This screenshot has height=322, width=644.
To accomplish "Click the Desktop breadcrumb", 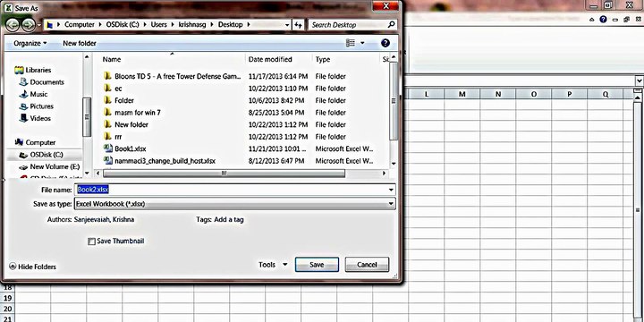I will pos(231,25).
